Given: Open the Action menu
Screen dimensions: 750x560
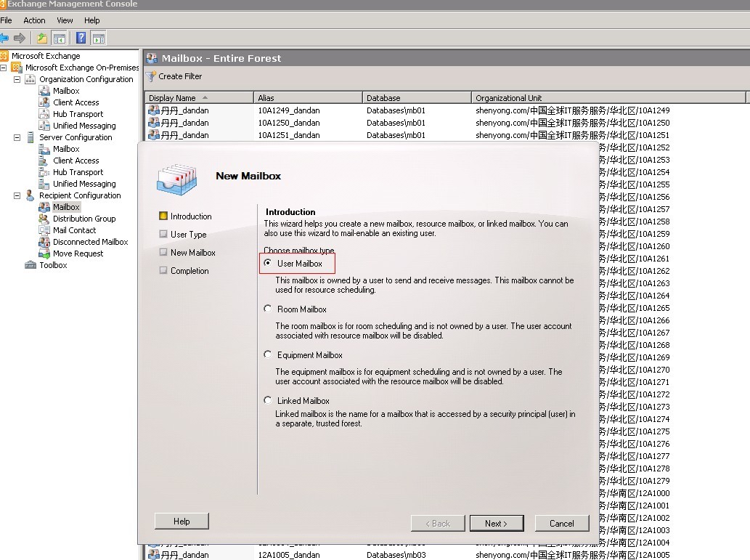Looking at the screenshot, I should [34, 20].
